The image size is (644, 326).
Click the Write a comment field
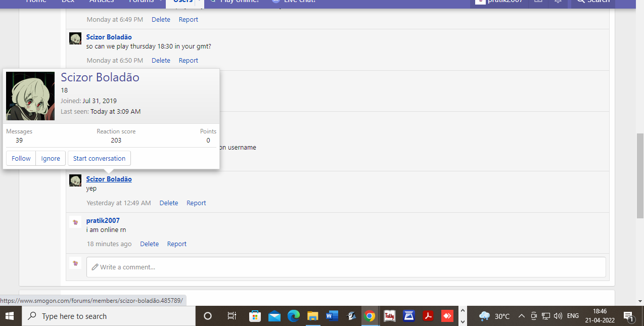pos(346,267)
